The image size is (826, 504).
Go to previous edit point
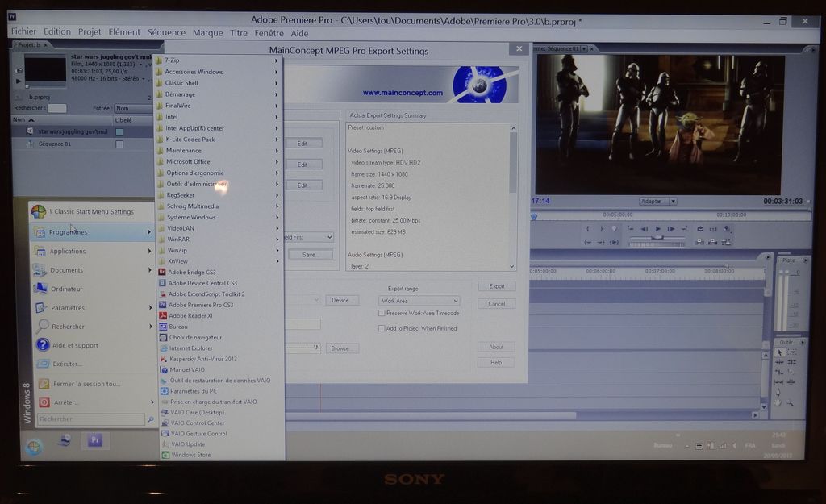(631, 228)
